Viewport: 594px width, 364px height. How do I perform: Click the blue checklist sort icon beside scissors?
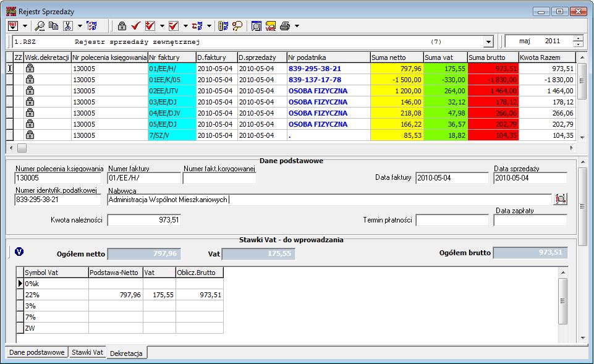tap(91, 26)
